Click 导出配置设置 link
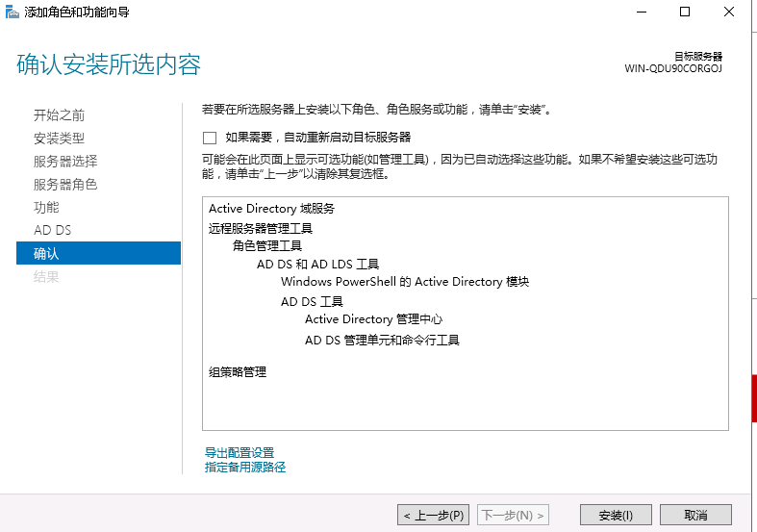Image resolution: width=757 pixels, height=532 pixels. point(240,452)
